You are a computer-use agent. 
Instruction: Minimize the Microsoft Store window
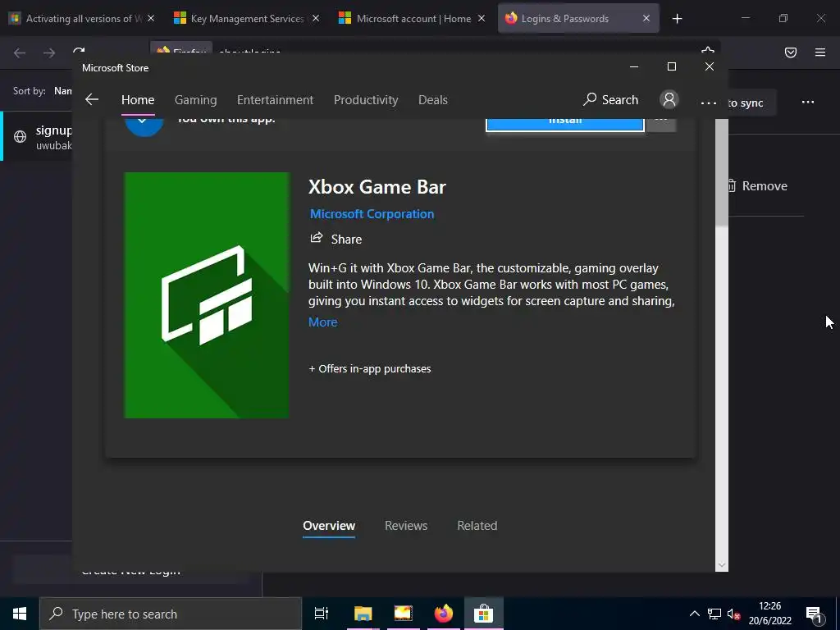(634, 67)
